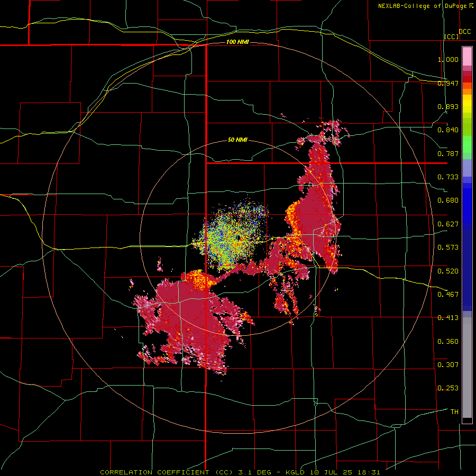
Task: Click the pink top segment of the color bar
Action: point(467,57)
